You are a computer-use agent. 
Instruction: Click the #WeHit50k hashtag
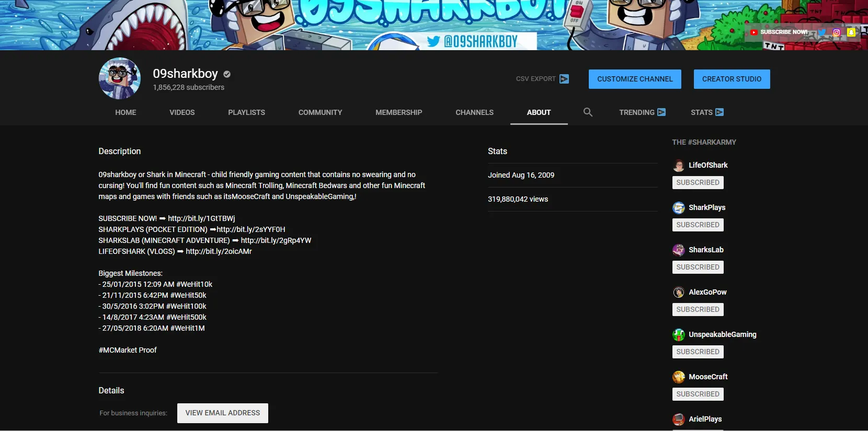tap(188, 295)
